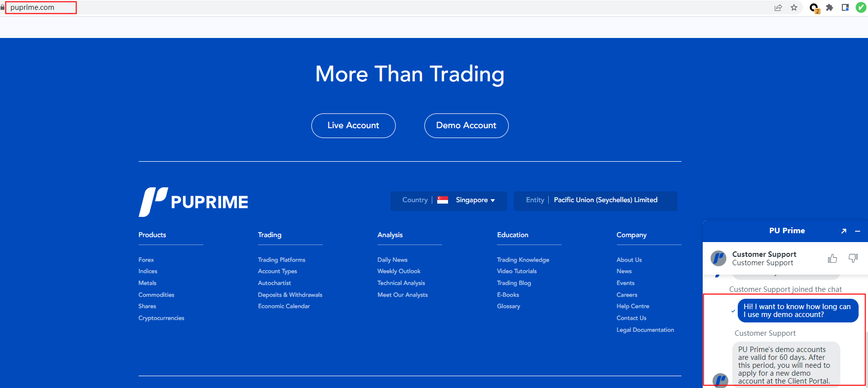Open the Cryptocurrencies link
This screenshot has width=868, height=388.
161,318
